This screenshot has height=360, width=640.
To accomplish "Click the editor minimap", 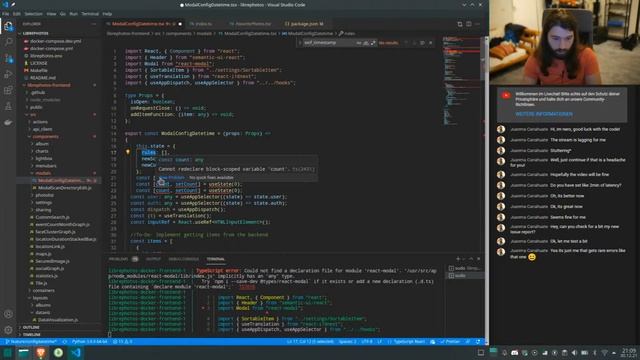I will [461, 82].
